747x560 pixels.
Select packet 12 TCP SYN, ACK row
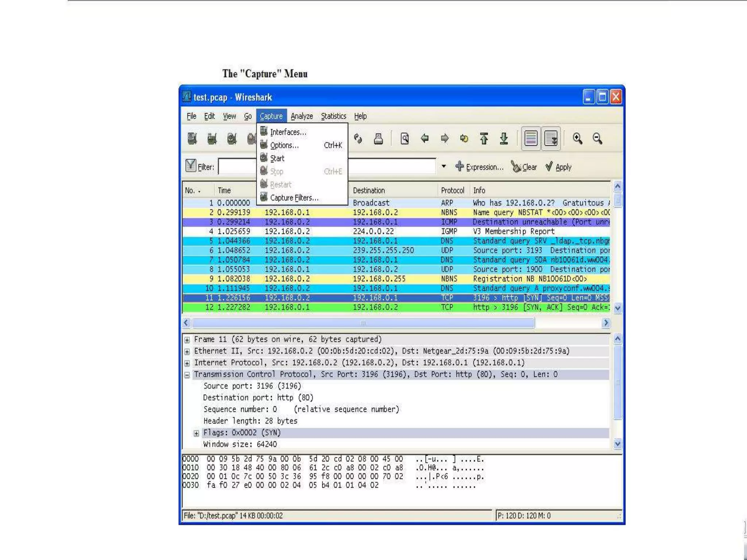[365, 307]
